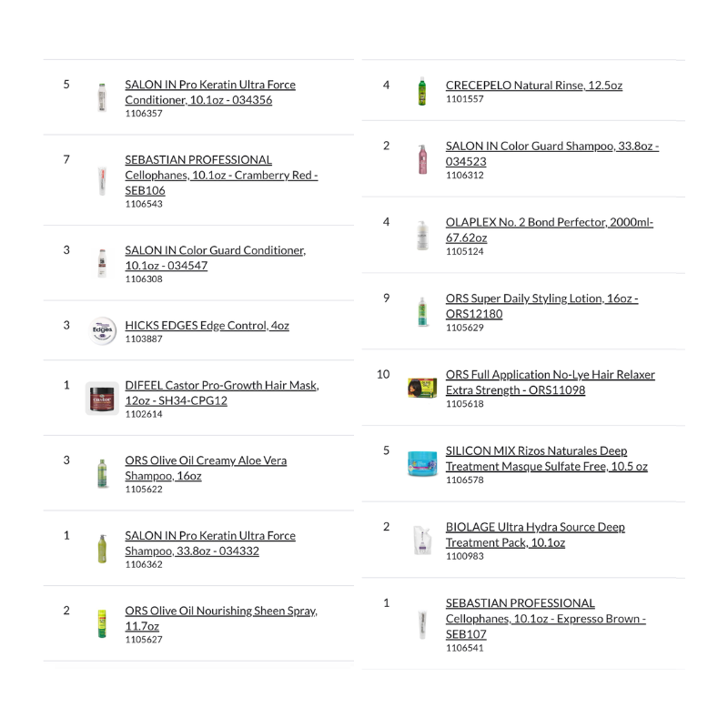Click the DIFEEL Castor hair mask jar image
Screen dimensions: 728x728
102,399
